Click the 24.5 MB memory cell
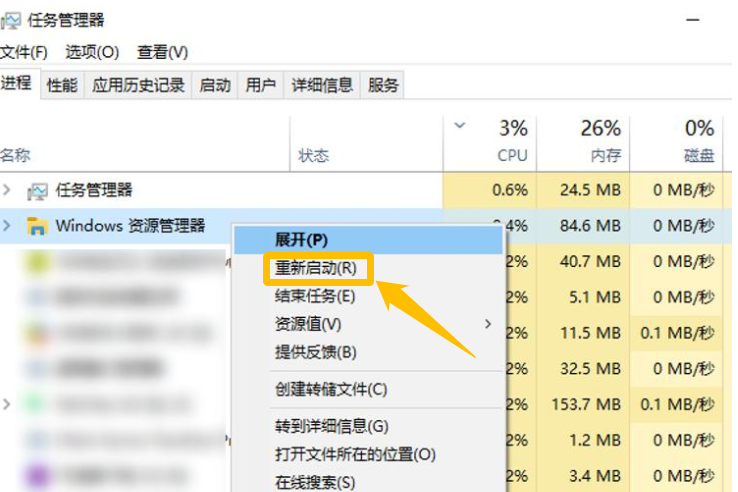Image resolution: width=738 pixels, height=492 pixels. coord(583,190)
